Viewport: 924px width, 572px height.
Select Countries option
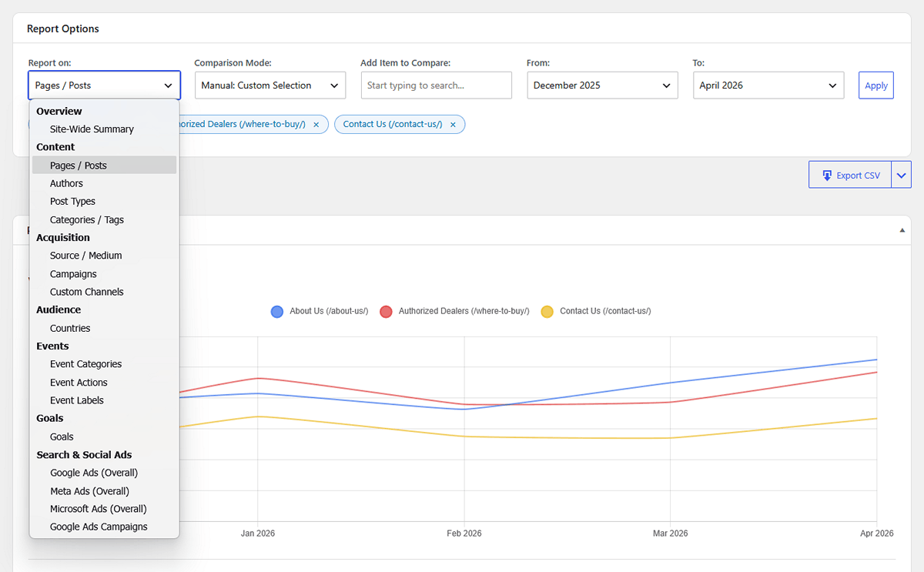click(105, 328)
